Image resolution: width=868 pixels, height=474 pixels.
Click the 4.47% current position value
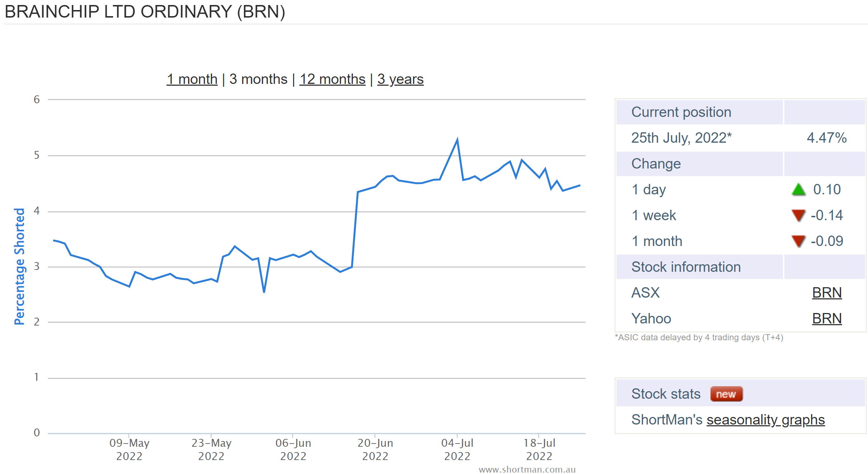point(827,138)
